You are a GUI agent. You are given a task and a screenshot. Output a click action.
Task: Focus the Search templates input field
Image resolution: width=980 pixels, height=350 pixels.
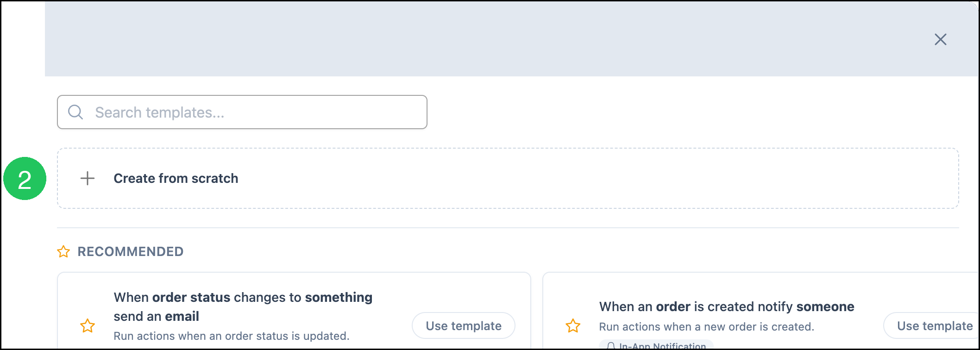point(242,112)
